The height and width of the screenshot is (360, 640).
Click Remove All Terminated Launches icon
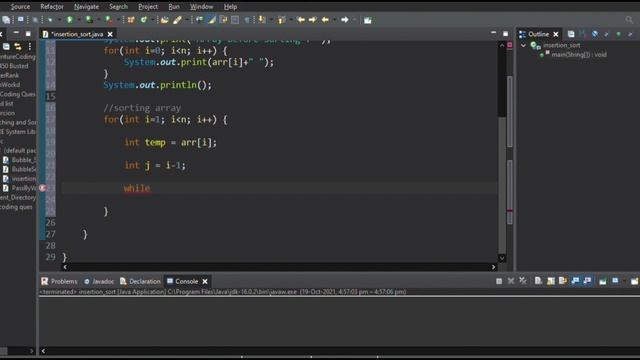pyautogui.click(x=523, y=281)
